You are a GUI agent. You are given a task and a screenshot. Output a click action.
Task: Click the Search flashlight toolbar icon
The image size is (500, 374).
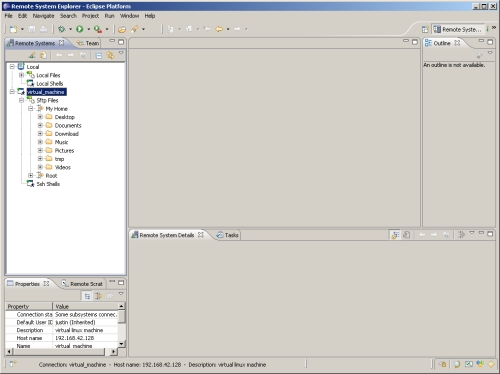click(x=135, y=29)
